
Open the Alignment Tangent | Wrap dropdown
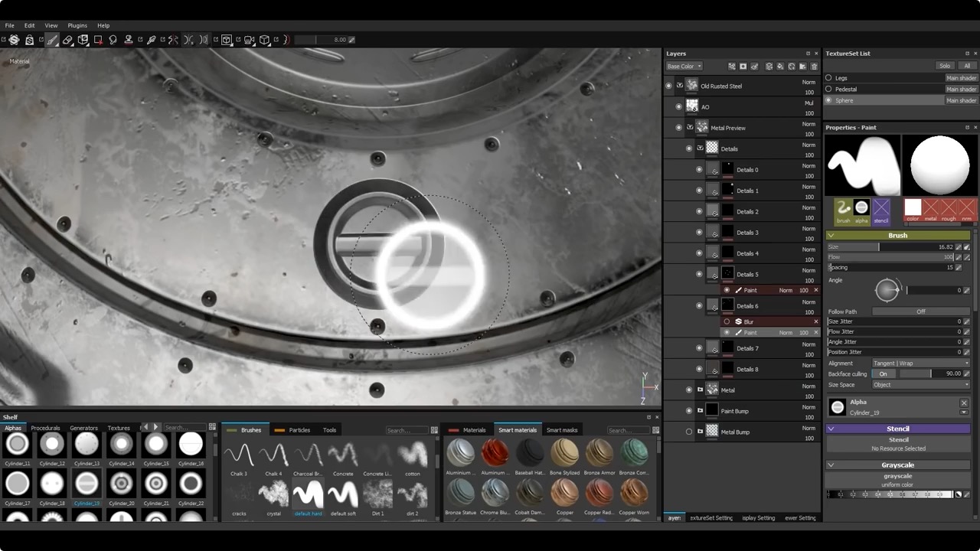click(921, 363)
